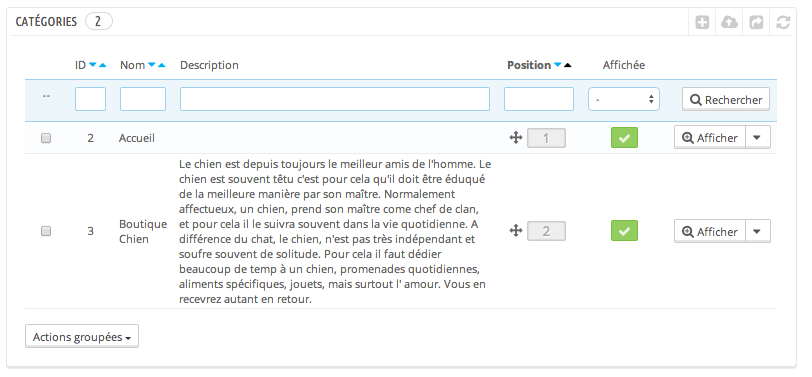The image size is (812, 377).
Task: Expand more actions for Boutique Chien row
Action: 758,231
